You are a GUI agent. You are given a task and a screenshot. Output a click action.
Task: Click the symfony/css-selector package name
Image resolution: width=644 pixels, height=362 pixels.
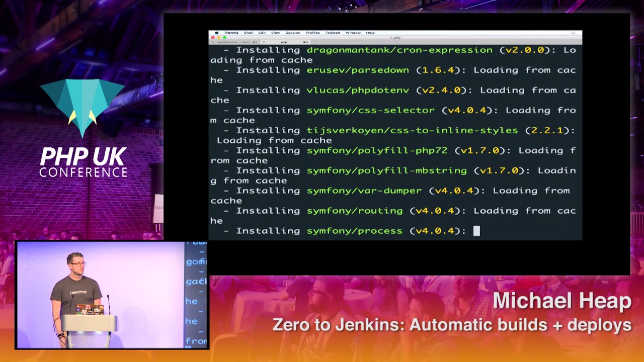pos(371,110)
